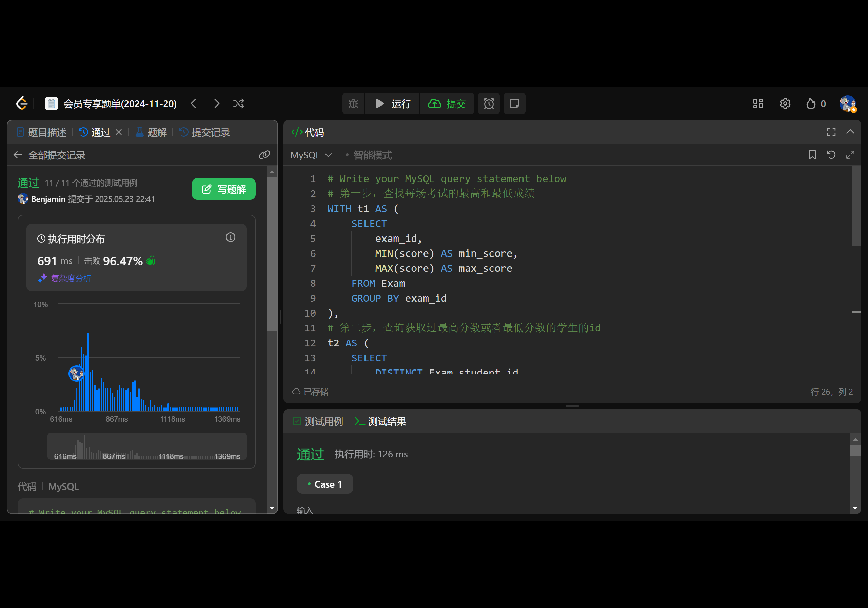Go to next problem arrow
This screenshot has width=868, height=608.
[x=216, y=104]
